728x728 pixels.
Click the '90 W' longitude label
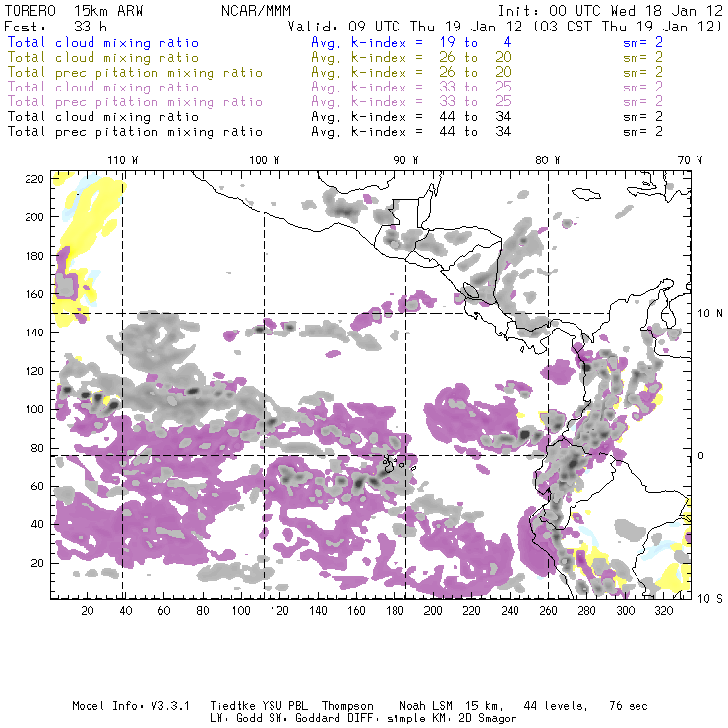(x=406, y=160)
